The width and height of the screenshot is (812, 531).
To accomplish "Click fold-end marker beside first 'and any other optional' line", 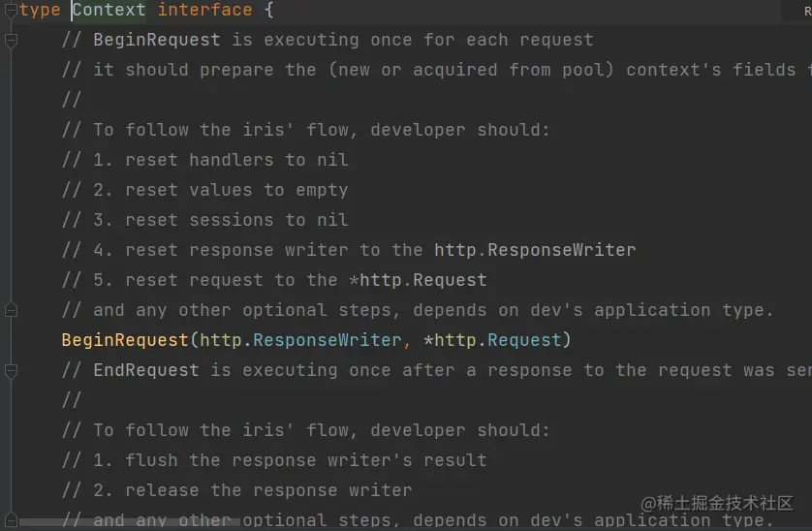I will (x=11, y=310).
